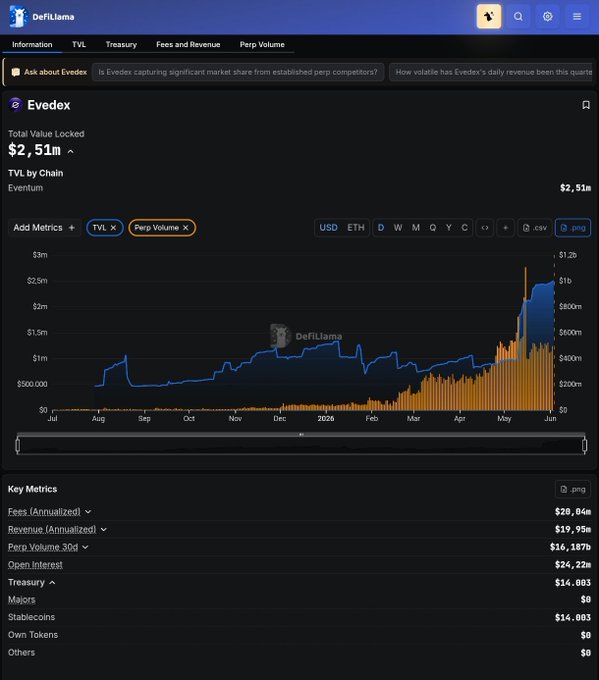Click the Eventum chain name
The height and width of the screenshot is (680, 599).
pos(26,188)
